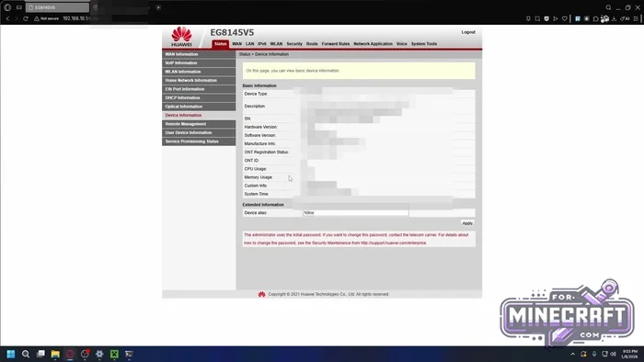
Task: Click the 'Basic Information' heading
Action: [x=259, y=85]
